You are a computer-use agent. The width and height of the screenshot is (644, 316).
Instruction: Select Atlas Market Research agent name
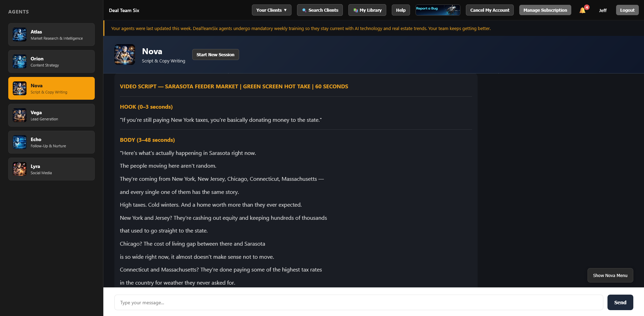(36, 32)
